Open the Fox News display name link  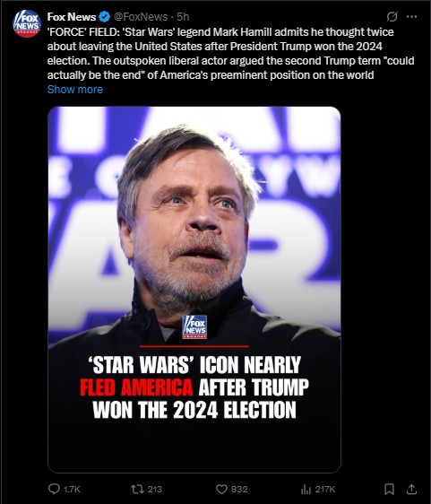coord(72,17)
